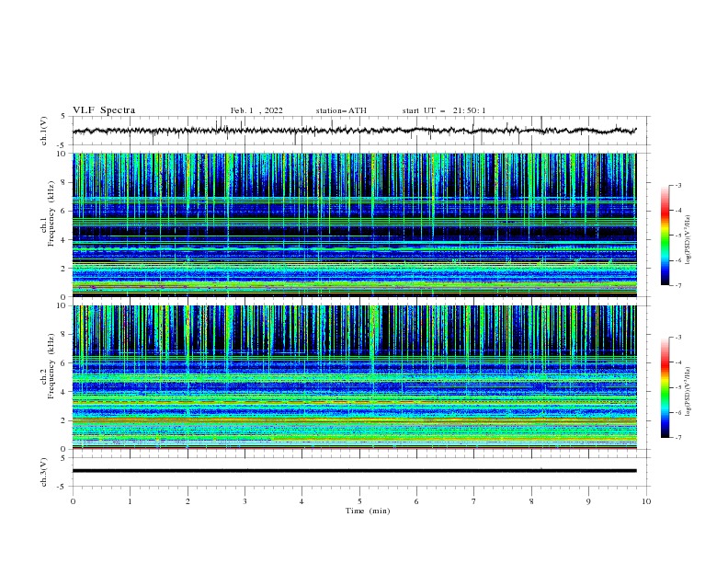Click time axis tick label '8'
This screenshot has width=728, height=563.
531,501
